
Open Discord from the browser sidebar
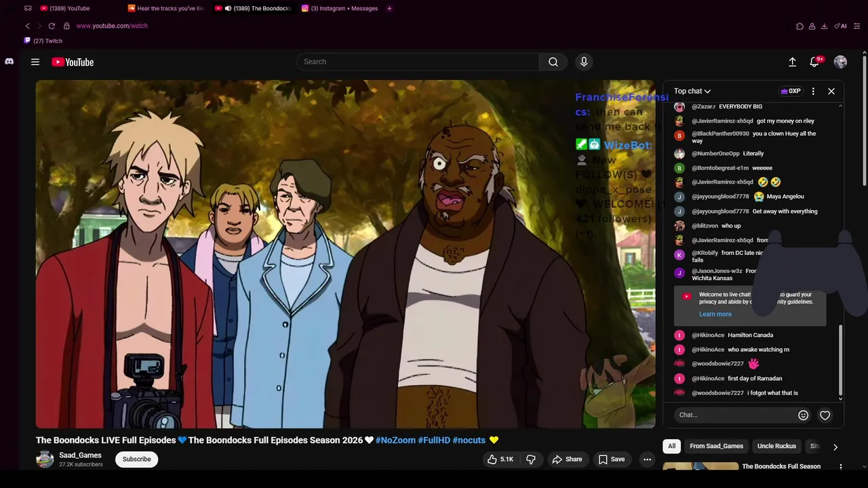pyautogui.click(x=9, y=62)
